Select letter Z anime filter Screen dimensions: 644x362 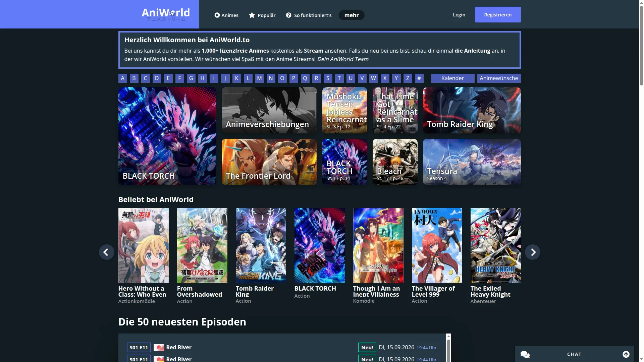pos(408,78)
